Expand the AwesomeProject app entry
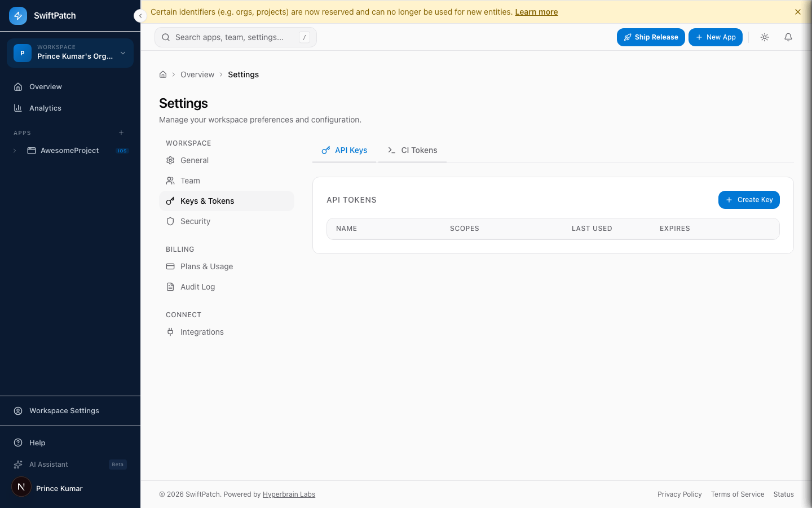The image size is (812, 508). pyautogui.click(x=14, y=150)
